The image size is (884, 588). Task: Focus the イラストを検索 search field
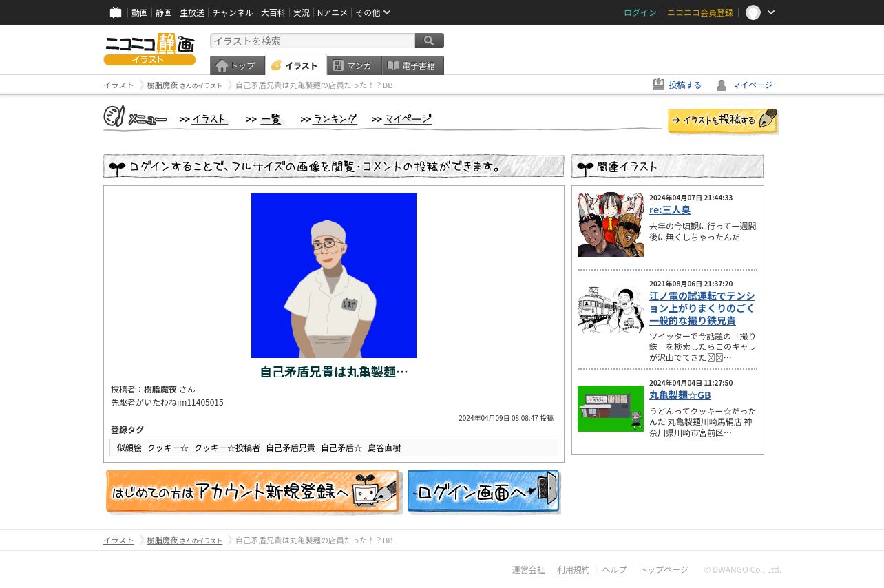(313, 41)
